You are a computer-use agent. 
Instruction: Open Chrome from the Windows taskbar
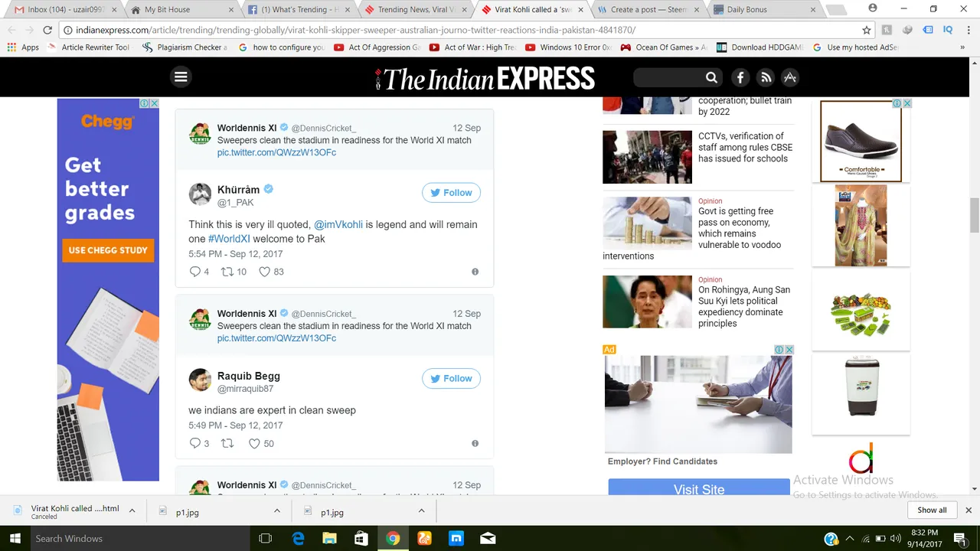(393, 539)
